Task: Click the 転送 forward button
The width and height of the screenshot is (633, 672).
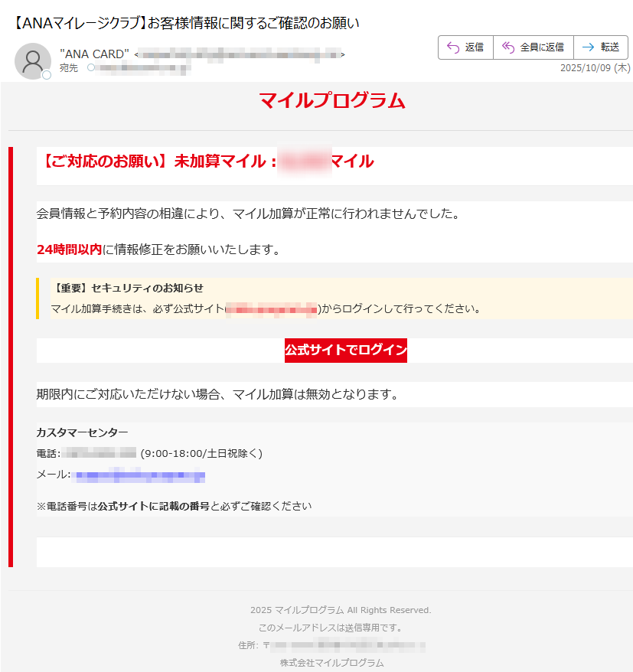Action: click(x=602, y=47)
